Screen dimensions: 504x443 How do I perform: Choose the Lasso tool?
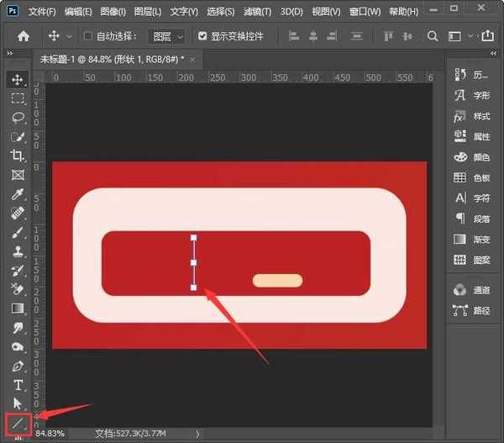(x=18, y=117)
